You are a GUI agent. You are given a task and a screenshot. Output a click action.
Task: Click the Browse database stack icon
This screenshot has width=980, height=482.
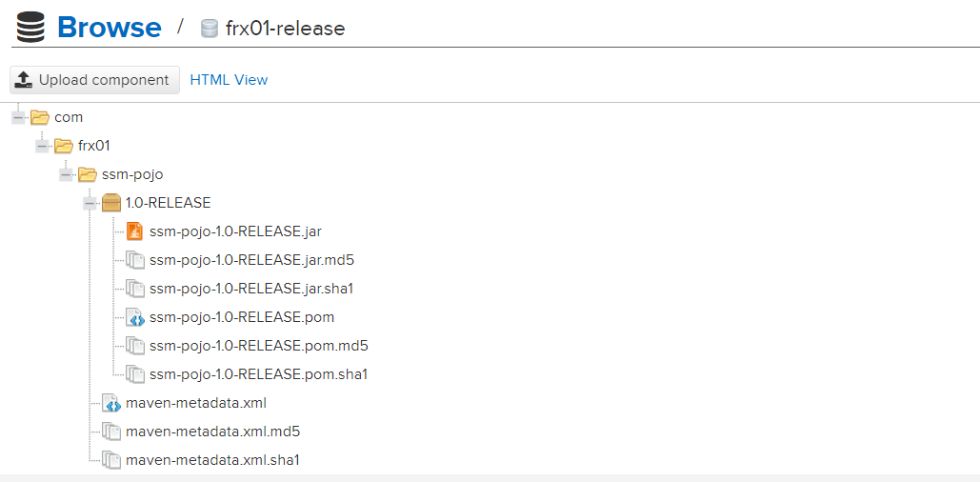(x=30, y=28)
